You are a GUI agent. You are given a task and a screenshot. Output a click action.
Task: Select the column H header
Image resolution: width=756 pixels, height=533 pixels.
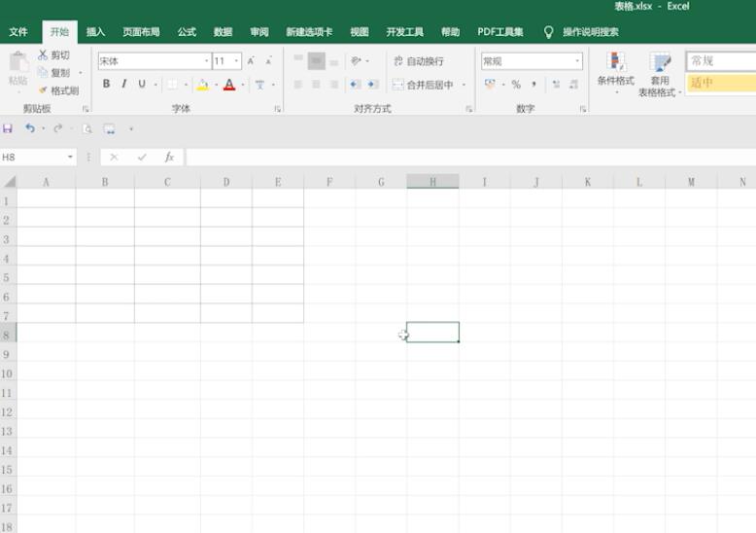[x=432, y=182]
